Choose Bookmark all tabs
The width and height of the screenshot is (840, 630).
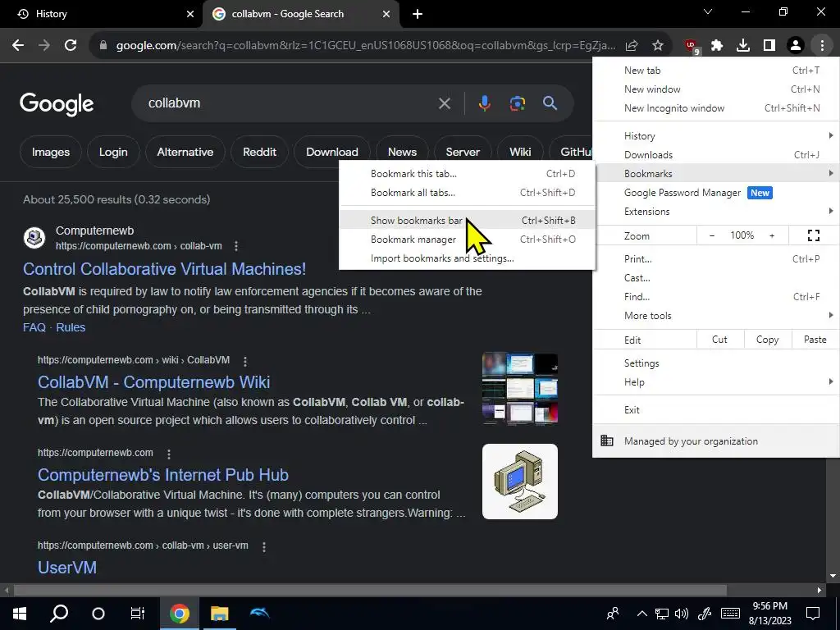(x=467, y=192)
